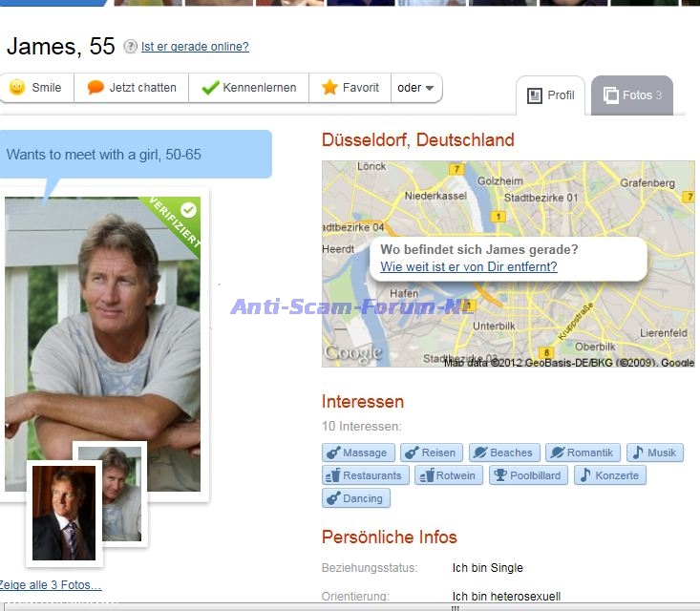Open 'Zeige alle 3 Fotos' link
The image size is (700, 611).
pos(51,585)
